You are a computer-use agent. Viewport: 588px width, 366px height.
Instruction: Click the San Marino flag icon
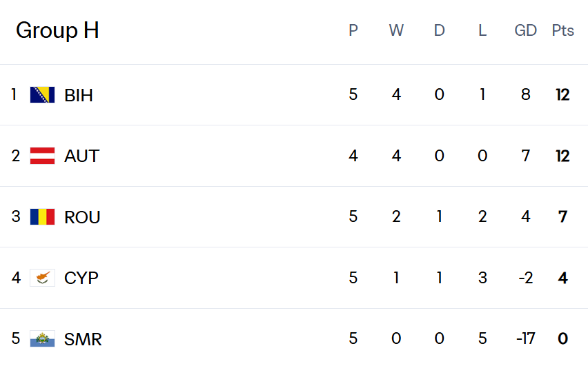pos(42,338)
